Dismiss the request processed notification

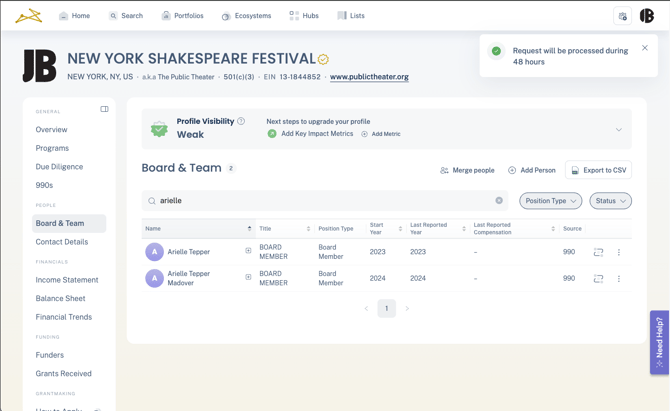pyautogui.click(x=645, y=48)
